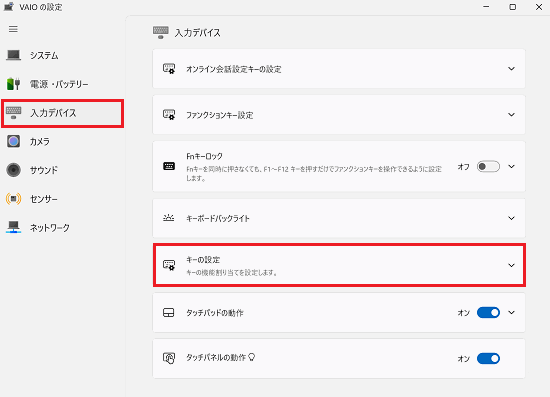
Task: Click the オンライン会話設定キーの設定 label
Action: (x=234, y=69)
